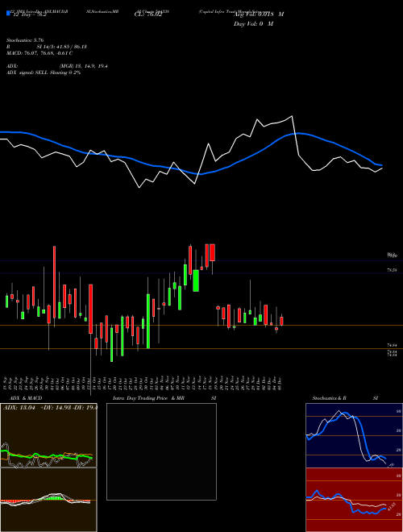Click the ADX signal: SELL Slowing text
This screenshot has height=532, width=403.
(43, 73)
